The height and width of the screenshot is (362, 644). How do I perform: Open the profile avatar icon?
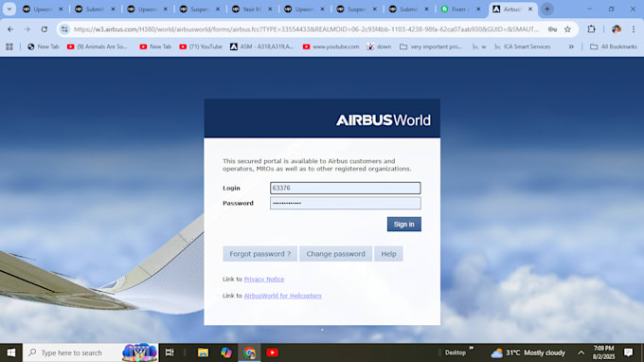(x=617, y=29)
